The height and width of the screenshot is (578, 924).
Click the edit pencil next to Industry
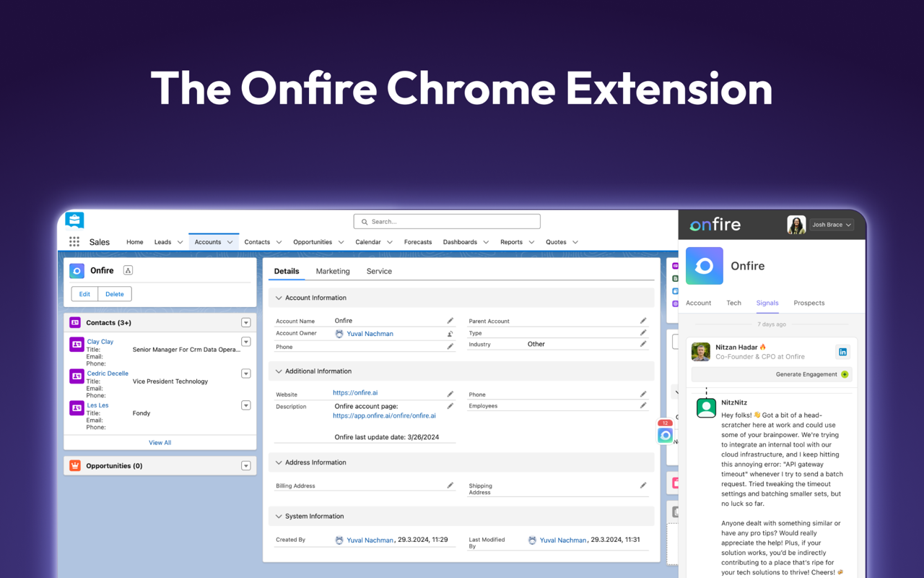point(642,345)
